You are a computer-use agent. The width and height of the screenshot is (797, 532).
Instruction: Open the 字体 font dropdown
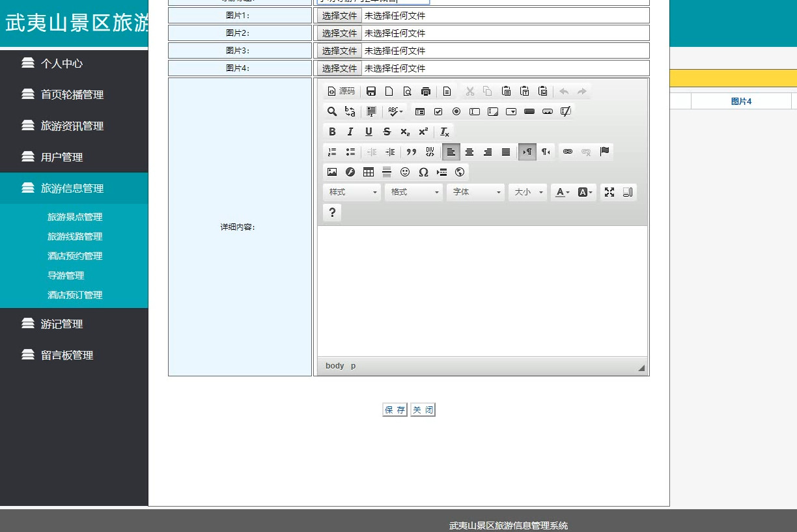(476, 192)
